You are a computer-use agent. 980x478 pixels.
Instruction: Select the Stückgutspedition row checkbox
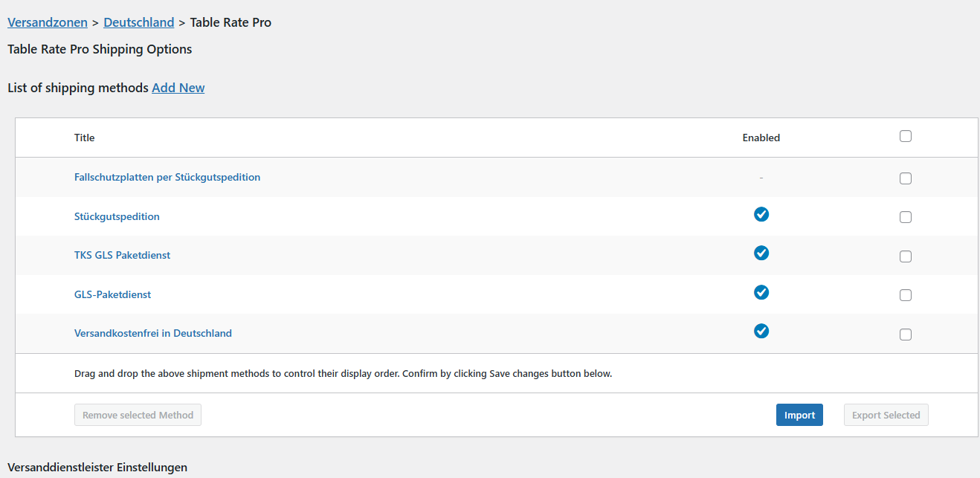point(905,217)
